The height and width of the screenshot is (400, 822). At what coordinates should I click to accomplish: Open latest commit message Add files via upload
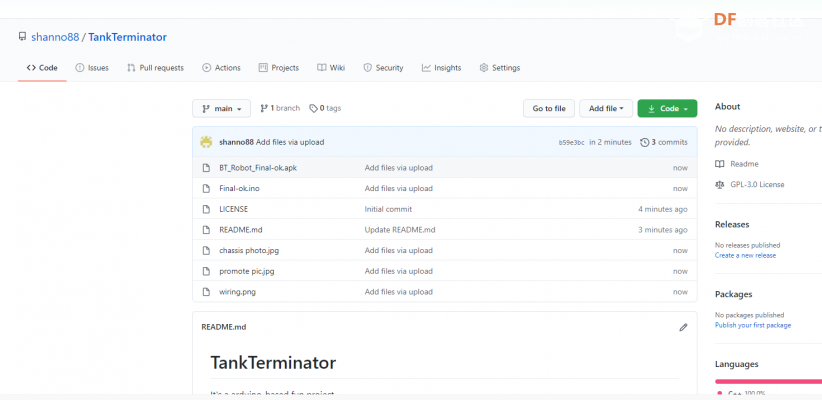click(290, 142)
